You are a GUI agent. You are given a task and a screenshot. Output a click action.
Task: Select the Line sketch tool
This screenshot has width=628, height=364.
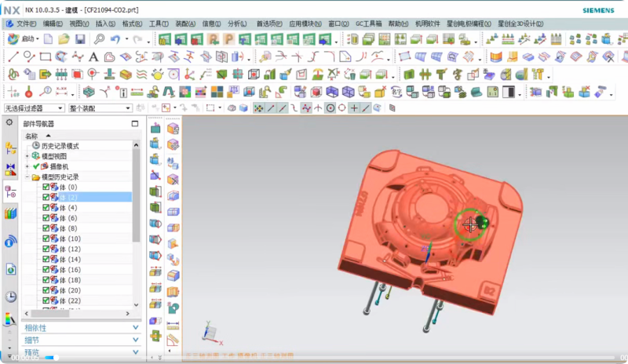pos(13,56)
